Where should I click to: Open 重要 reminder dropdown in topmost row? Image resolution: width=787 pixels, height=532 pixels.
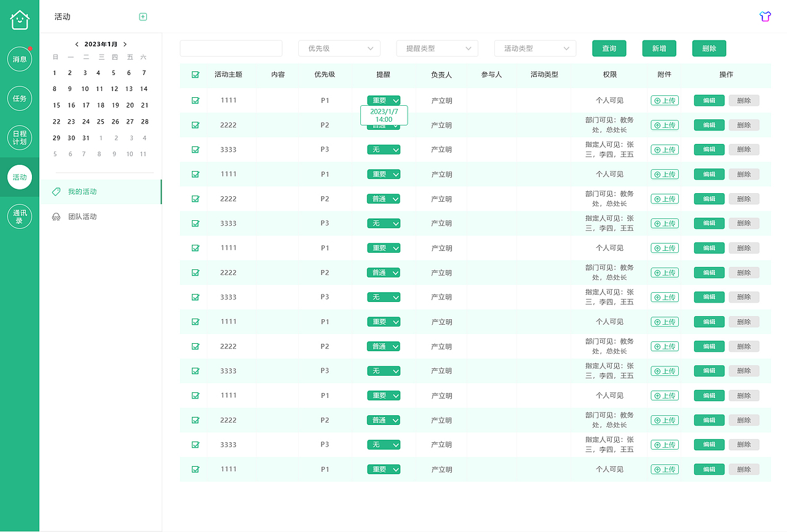click(384, 100)
